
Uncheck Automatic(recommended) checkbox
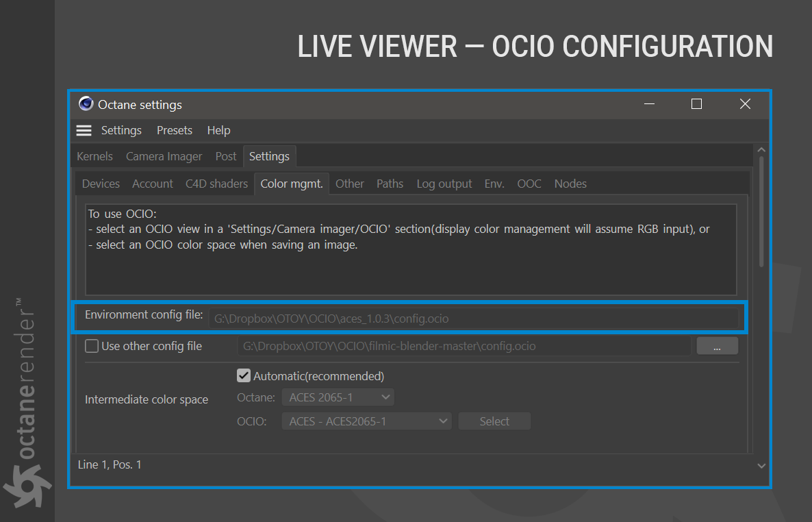click(x=243, y=376)
